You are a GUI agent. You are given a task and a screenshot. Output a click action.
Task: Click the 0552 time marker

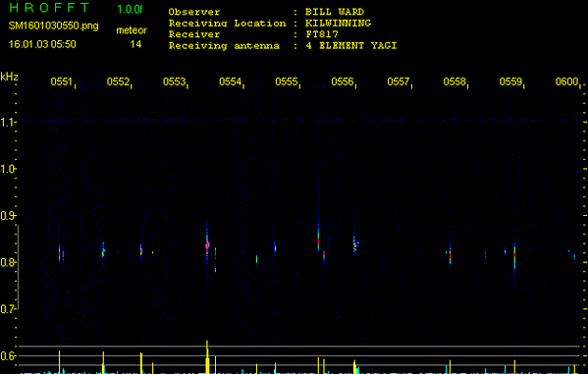point(118,81)
